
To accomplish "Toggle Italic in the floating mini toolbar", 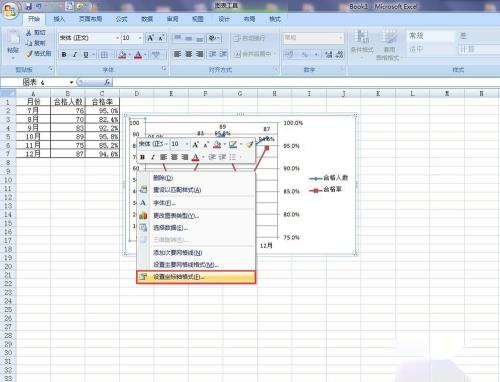I will [153, 157].
